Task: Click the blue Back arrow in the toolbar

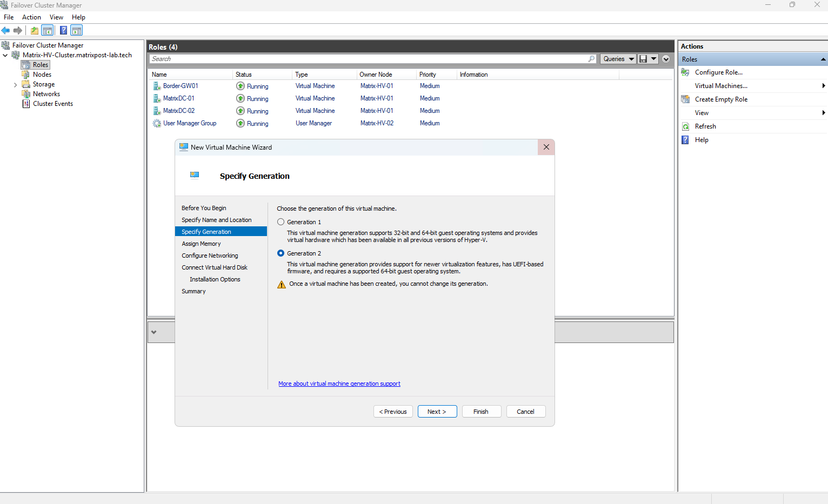Action: (x=5, y=30)
